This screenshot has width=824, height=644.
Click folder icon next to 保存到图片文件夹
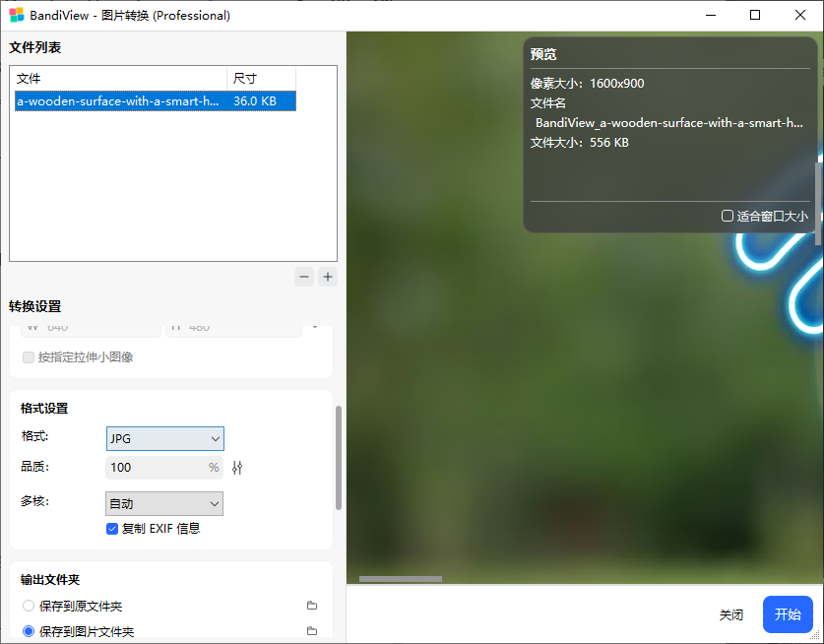click(x=312, y=630)
